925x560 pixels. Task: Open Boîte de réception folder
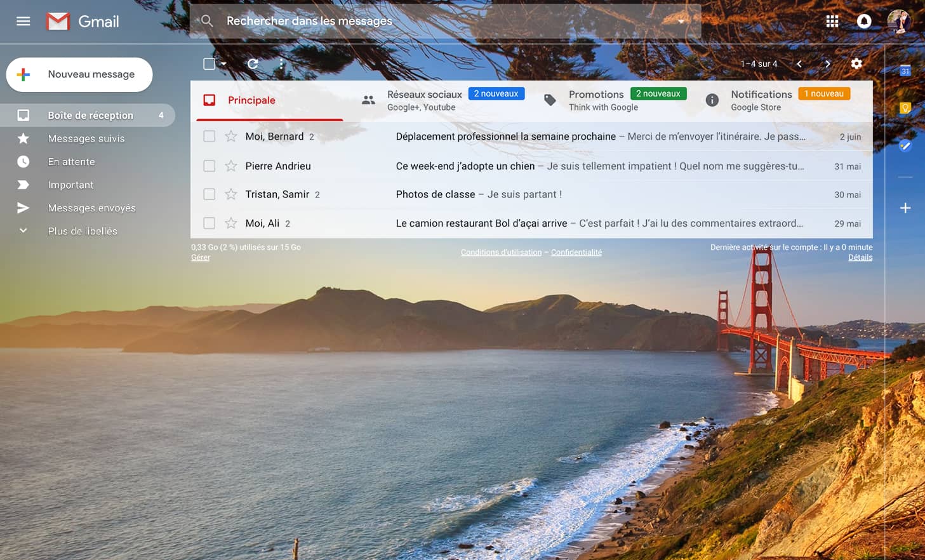pos(88,115)
